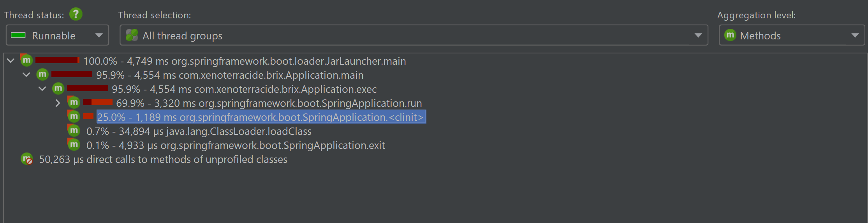This screenshot has width=868, height=223.
Task: Click the green Runnable status color indicator
Action: coord(18,35)
